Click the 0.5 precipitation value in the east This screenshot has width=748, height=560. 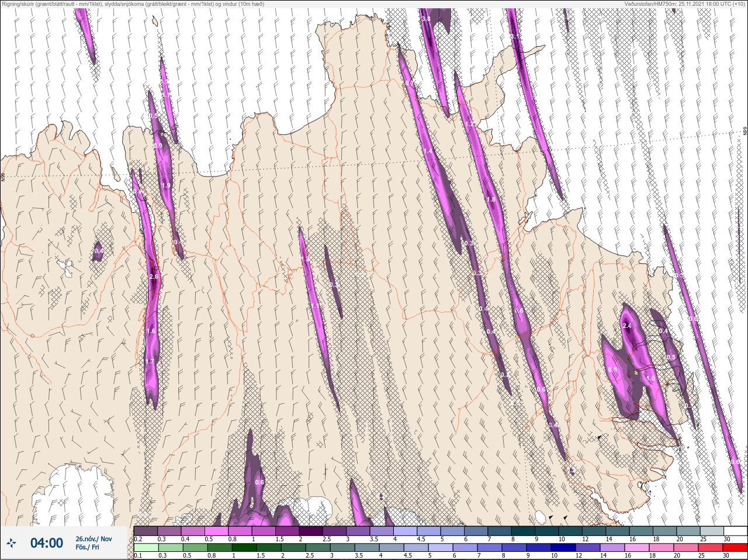click(671, 357)
